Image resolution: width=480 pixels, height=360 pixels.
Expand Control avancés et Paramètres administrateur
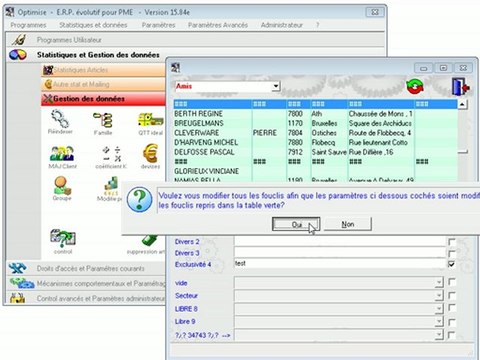[86, 298]
